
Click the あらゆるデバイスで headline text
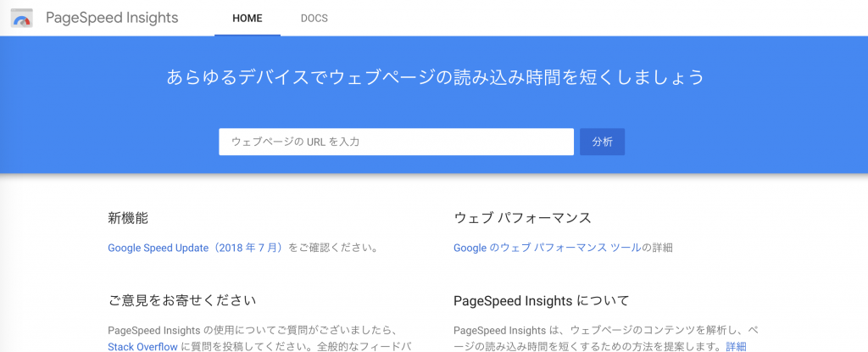pyautogui.click(x=435, y=77)
